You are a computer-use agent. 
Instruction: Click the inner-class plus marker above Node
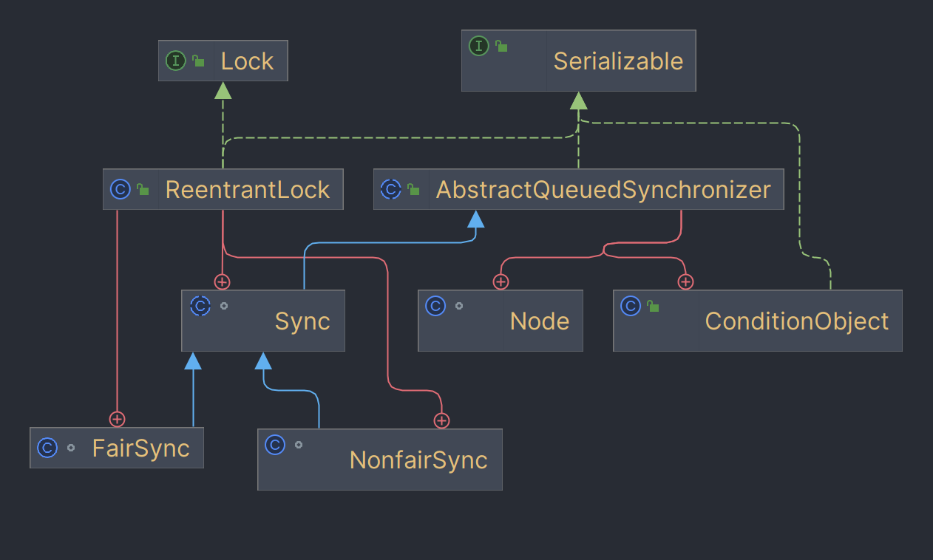coord(501,281)
